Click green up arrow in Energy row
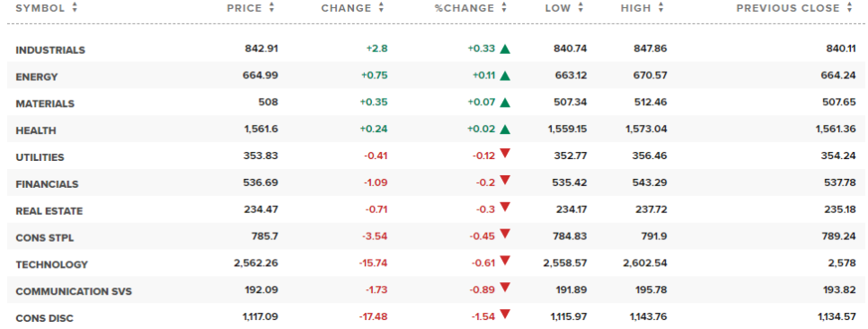Screen dimensions: 868x329 coord(504,76)
